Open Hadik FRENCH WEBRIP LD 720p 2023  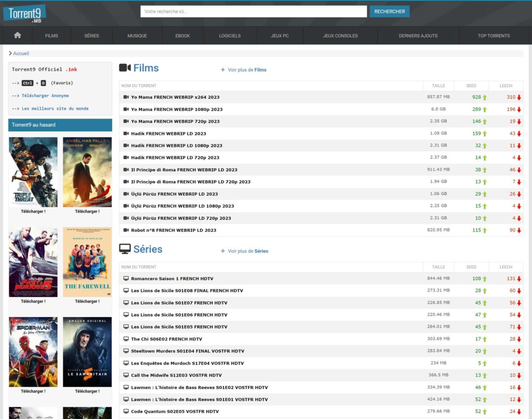(175, 158)
